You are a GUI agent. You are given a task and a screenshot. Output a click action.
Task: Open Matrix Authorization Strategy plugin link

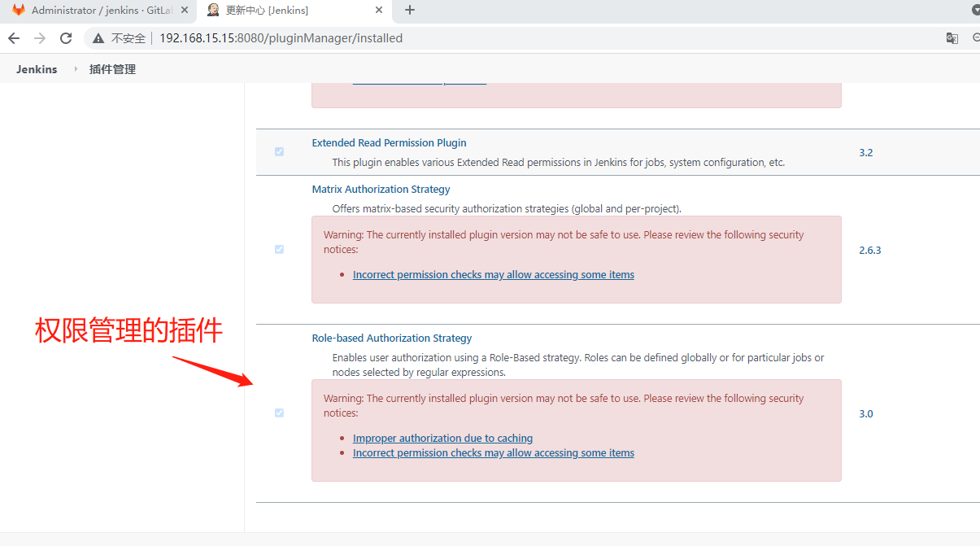(381, 190)
